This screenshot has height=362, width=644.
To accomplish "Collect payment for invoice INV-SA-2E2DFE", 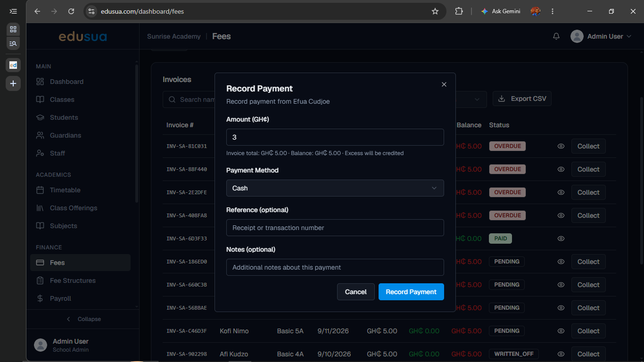I will coord(588,192).
